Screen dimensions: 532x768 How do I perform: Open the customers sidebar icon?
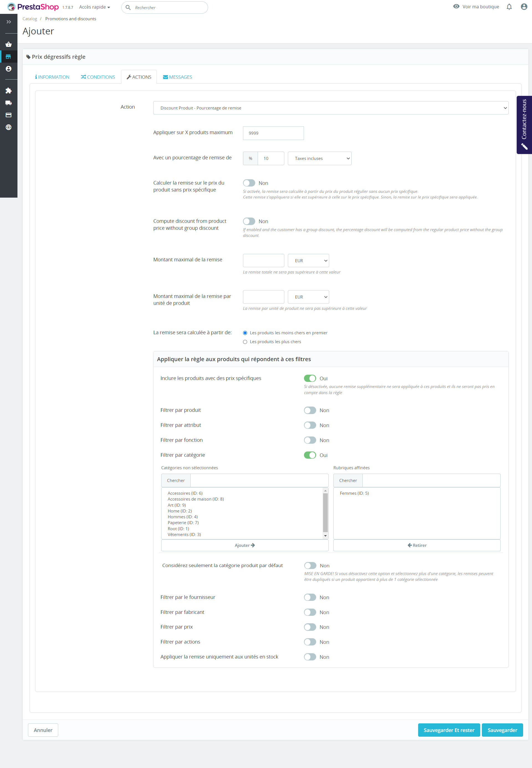click(9, 69)
